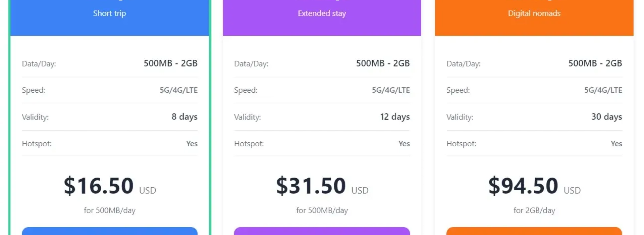
Task: Click the $31.50 USD price
Action: [x=311, y=186]
